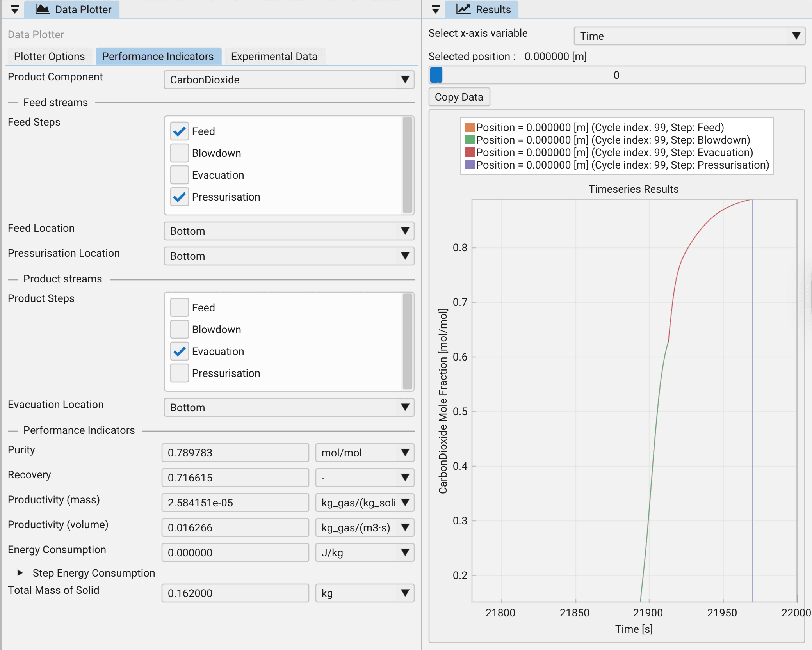
Task: Switch to the Plotter Options tab
Action: click(49, 56)
